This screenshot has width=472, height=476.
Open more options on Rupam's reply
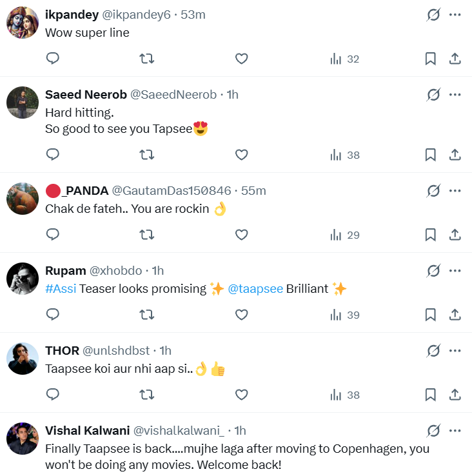tap(455, 271)
